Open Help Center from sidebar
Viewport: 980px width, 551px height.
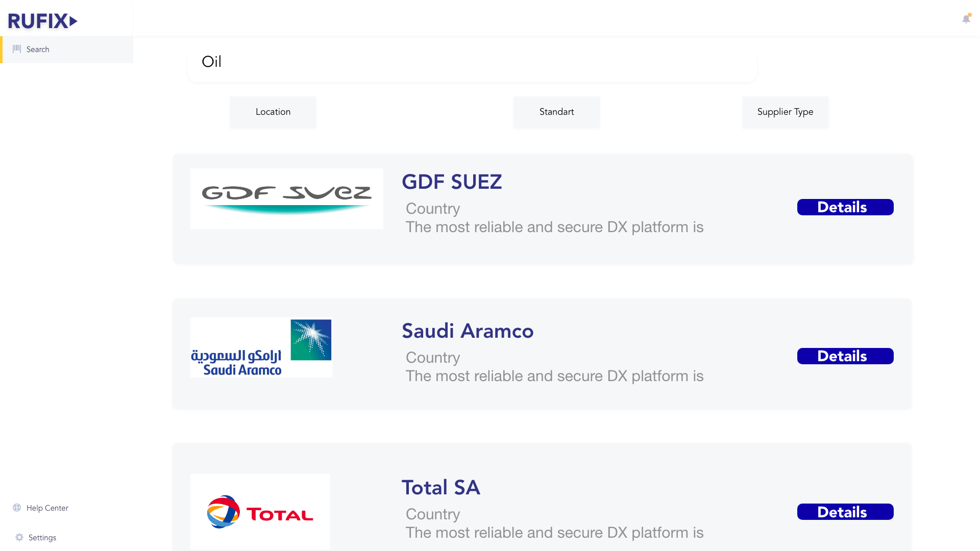click(47, 508)
